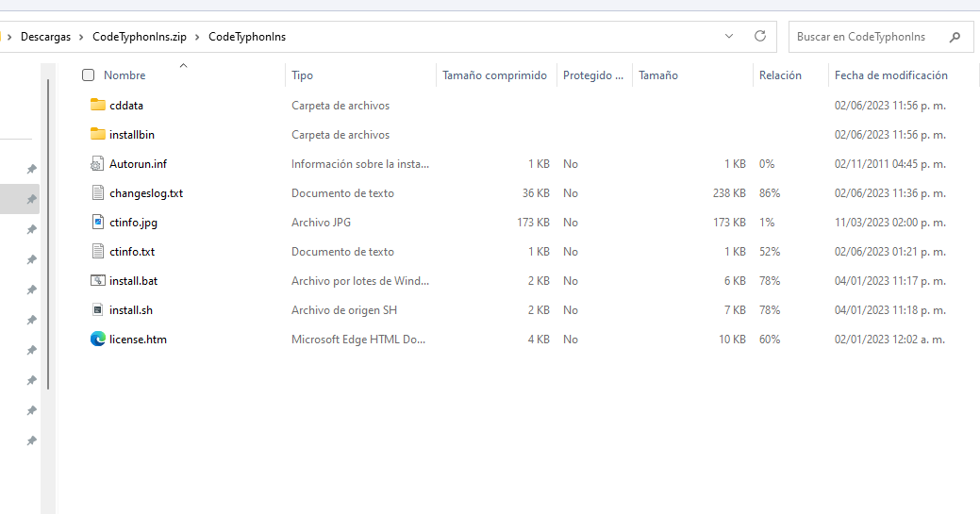Expand the chevron after Descargas in path
This screenshot has height=514, width=980.
[x=82, y=37]
